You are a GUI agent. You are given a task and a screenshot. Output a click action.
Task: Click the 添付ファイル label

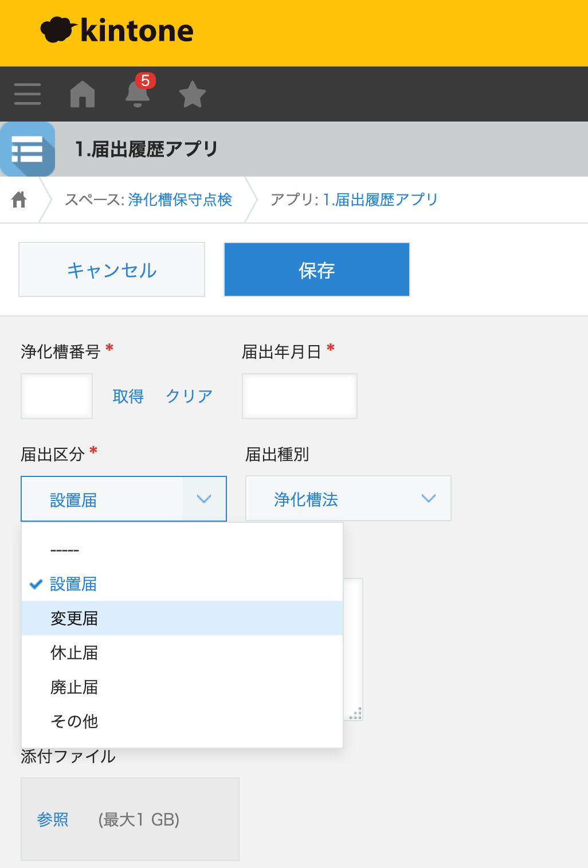point(68,756)
